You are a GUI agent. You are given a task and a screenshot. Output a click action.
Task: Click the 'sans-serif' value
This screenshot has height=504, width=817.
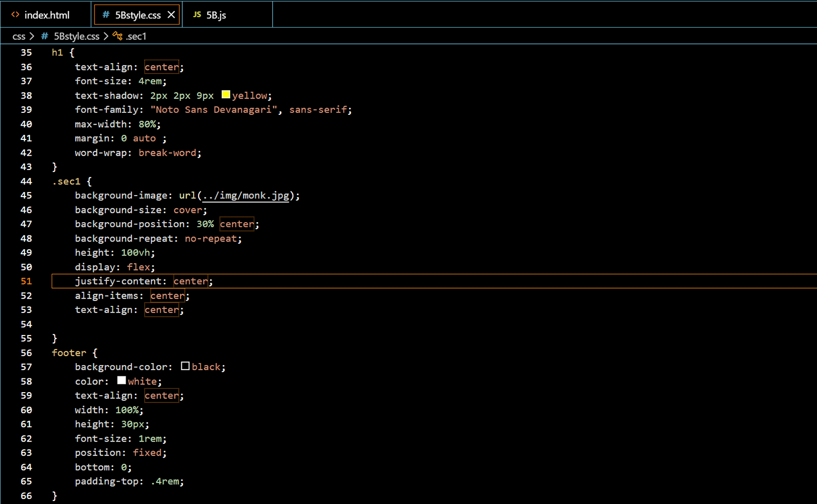pyautogui.click(x=318, y=110)
